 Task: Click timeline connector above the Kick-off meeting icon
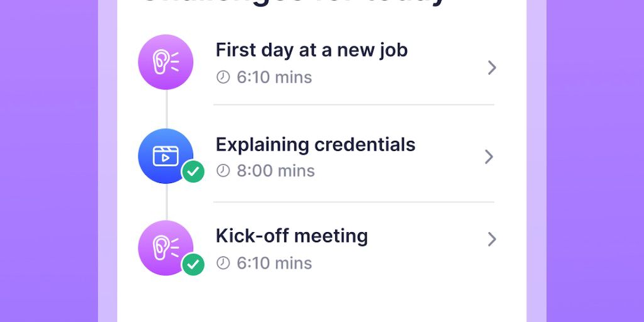(167, 202)
